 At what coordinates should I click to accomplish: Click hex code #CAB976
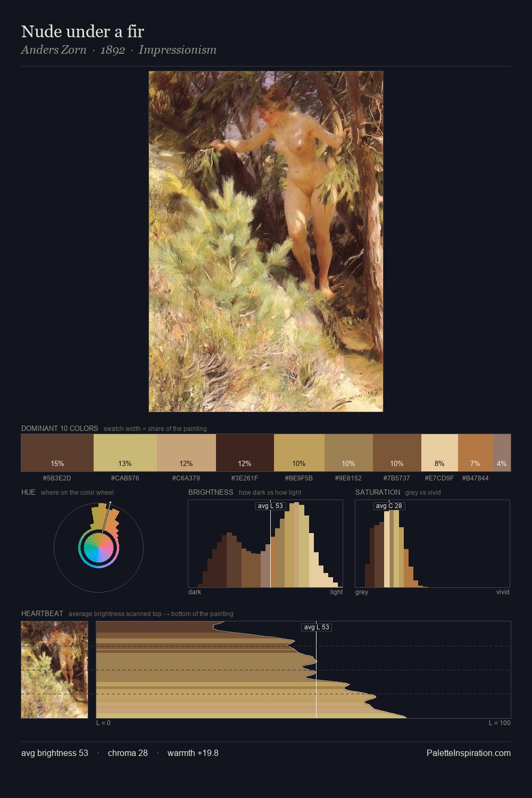[x=125, y=478]
